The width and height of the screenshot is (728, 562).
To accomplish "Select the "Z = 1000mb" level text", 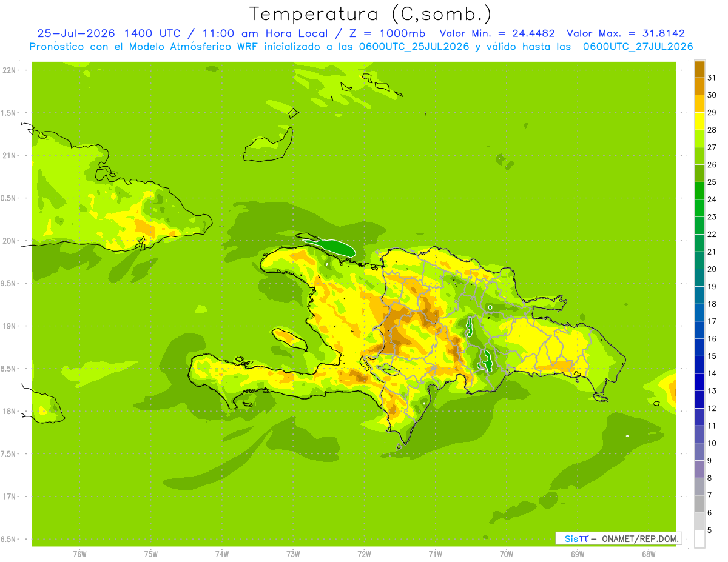I will click(386, 33).
